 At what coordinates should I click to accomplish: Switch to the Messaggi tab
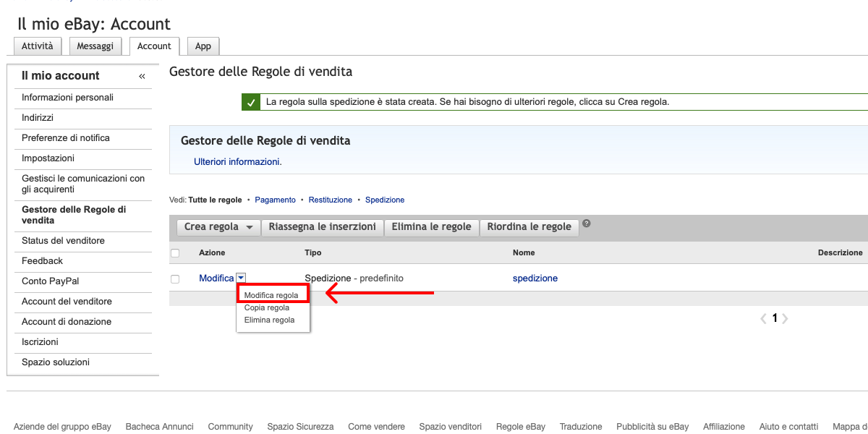pyautogui.click(x=95, y=46)
